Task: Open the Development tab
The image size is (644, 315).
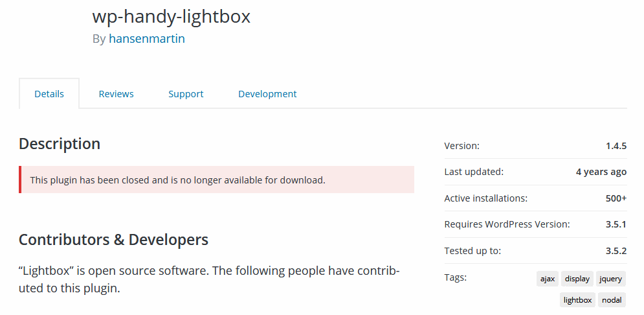Action: click(267, 94)
